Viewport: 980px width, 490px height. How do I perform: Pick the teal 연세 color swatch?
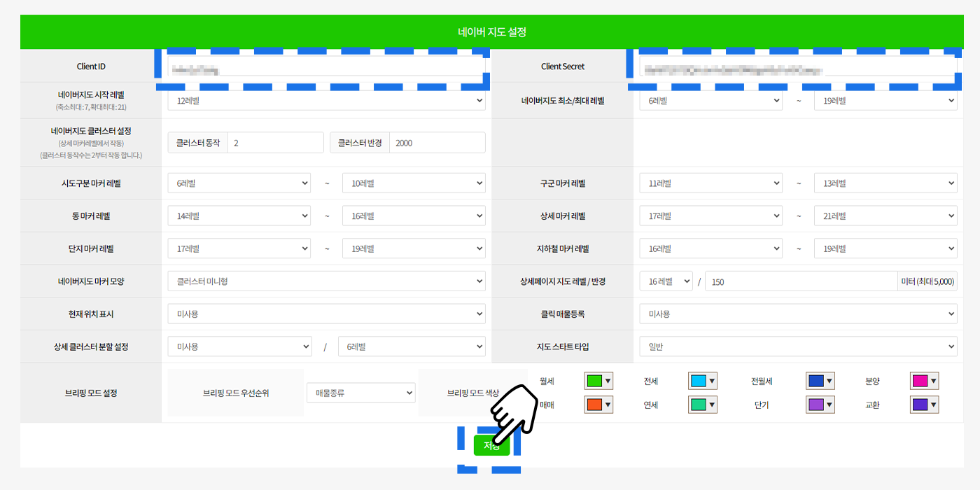(x=703, y=405)
